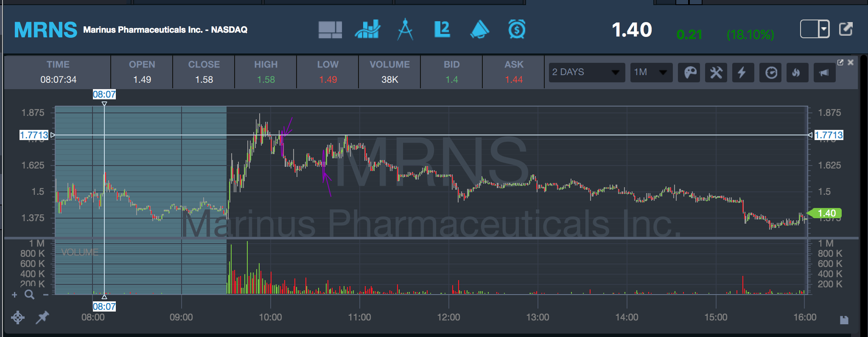Open the Level 2 (L2) icon
Screen dimensions: 868x337
[442, 30]
